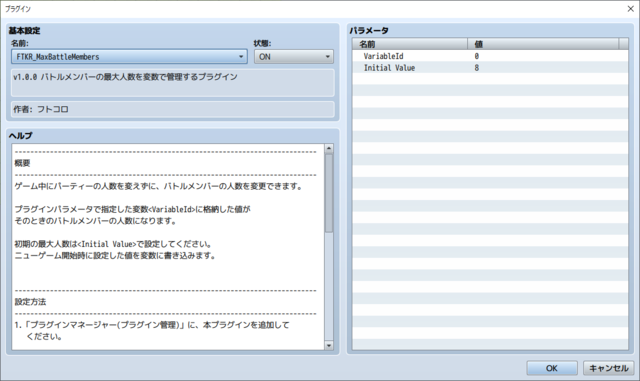Click the help panel scrollbar thumb
640x381 pixels.
tap(329, 193)
